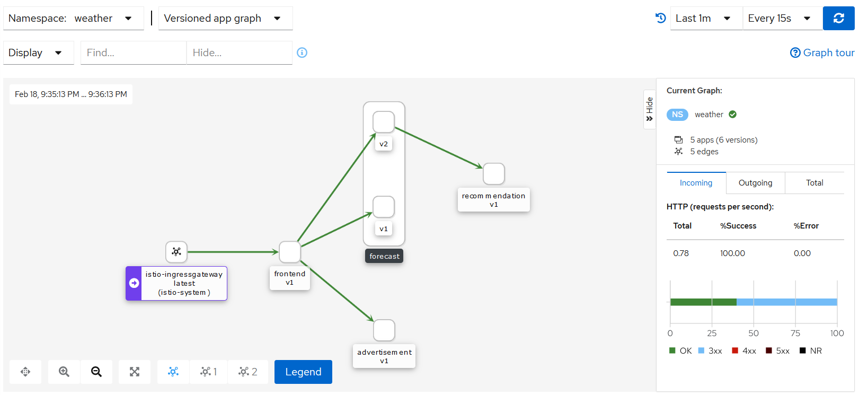Open the Last 1m duration dropdown
The image size is (868, 395).
click(706, 19)
